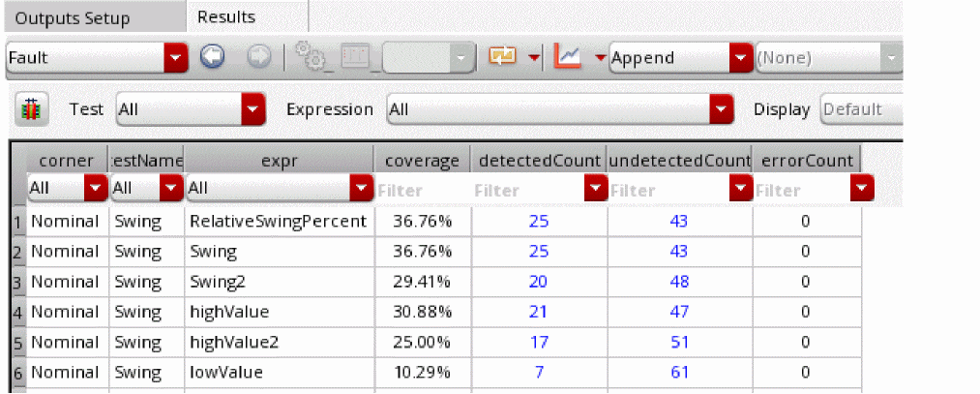Select the lowValue expression cell

click(x=280, y=372)
